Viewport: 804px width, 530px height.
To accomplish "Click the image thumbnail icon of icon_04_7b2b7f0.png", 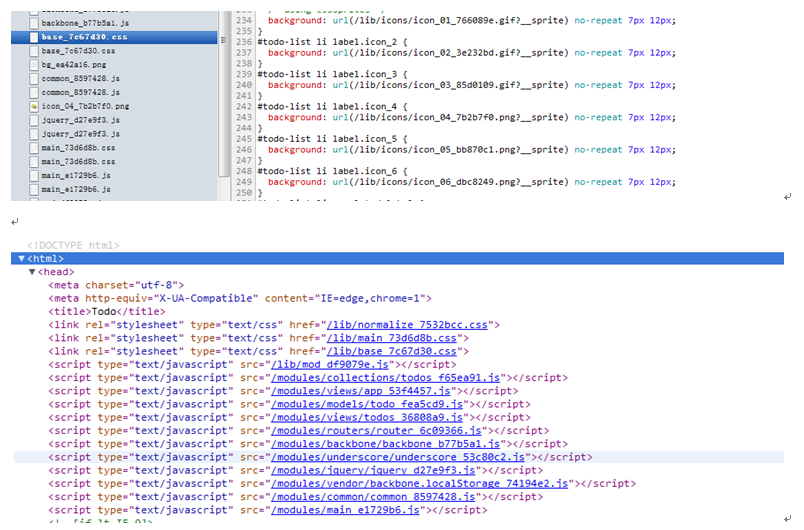I will (x=34, y=106).
